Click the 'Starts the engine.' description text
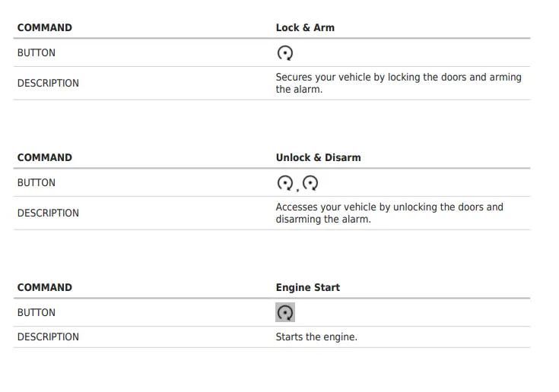 point(316,337)
